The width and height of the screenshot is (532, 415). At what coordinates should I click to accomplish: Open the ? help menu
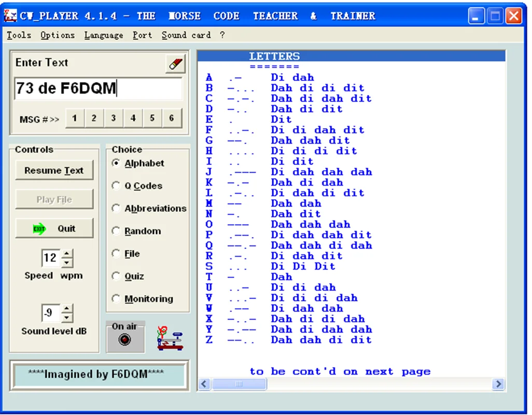coord(222,35)
